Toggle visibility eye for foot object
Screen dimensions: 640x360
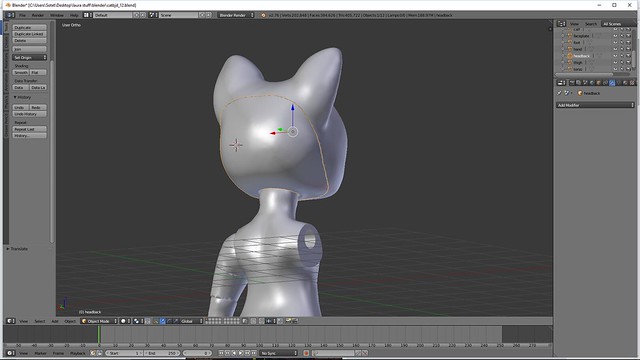point(615,42)
